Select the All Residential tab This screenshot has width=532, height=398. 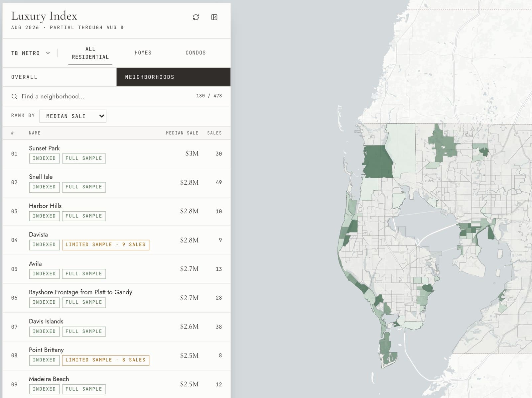(90, 53)
